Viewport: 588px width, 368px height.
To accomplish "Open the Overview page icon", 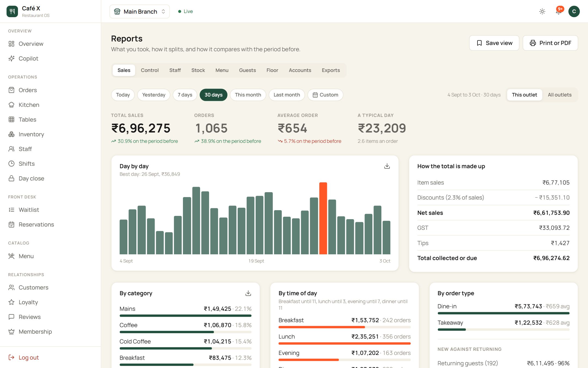I will 11,44.
